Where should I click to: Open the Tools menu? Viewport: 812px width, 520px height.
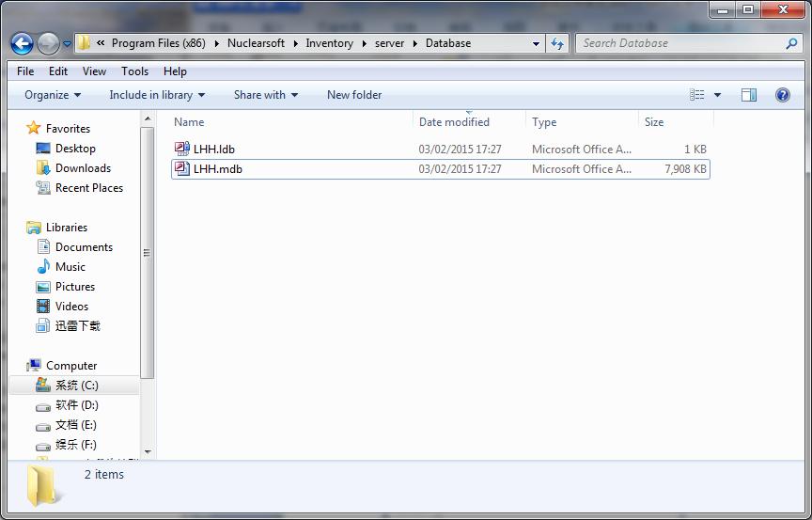pos(134,71)
